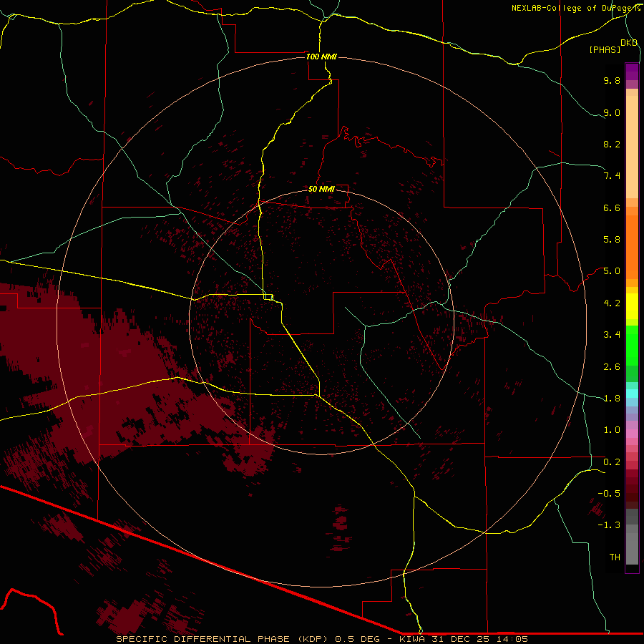
Task: Pick the 5.0 scale value
Action: 612,271
